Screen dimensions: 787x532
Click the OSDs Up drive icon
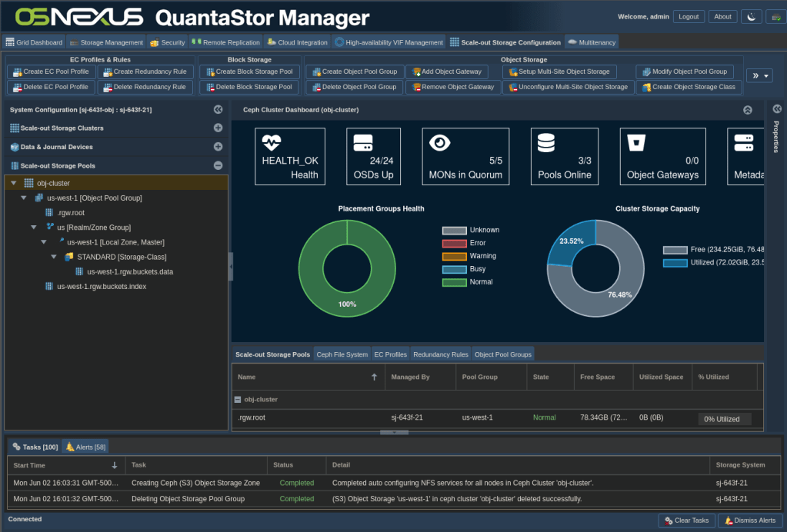click(x=362, y=142)
